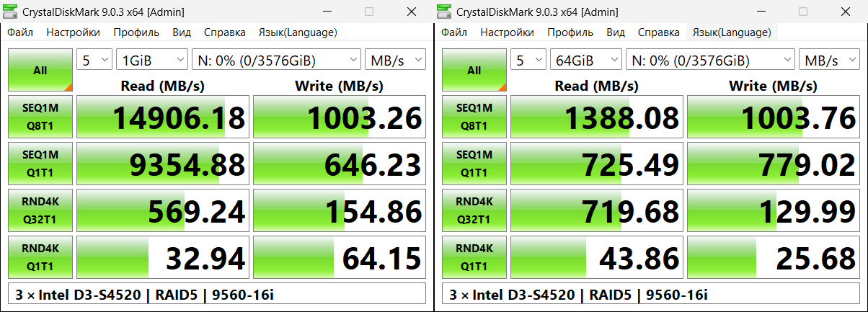Viewport: 868px width, 312px height.
Task: Click write result 1003.26
Action: [x=340, y=117]
